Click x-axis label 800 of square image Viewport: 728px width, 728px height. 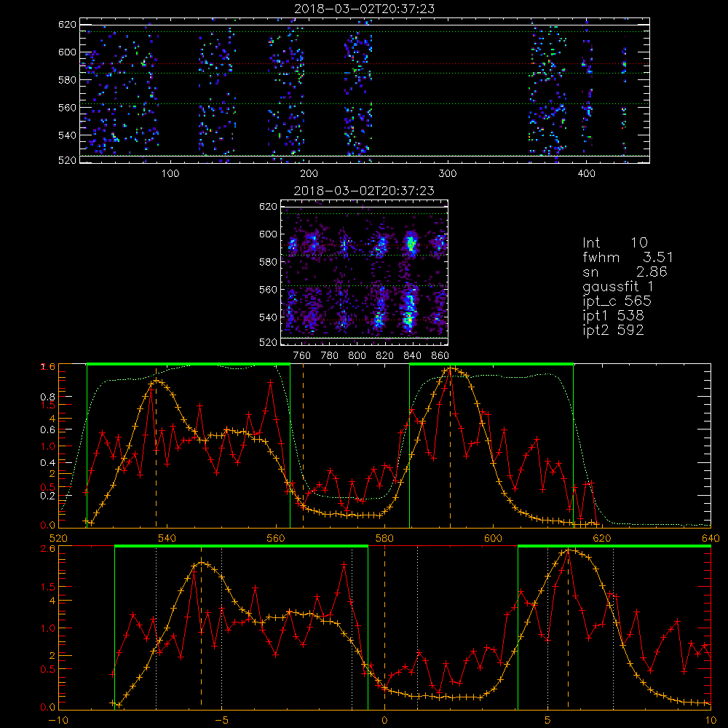click(x=357, y=356)
